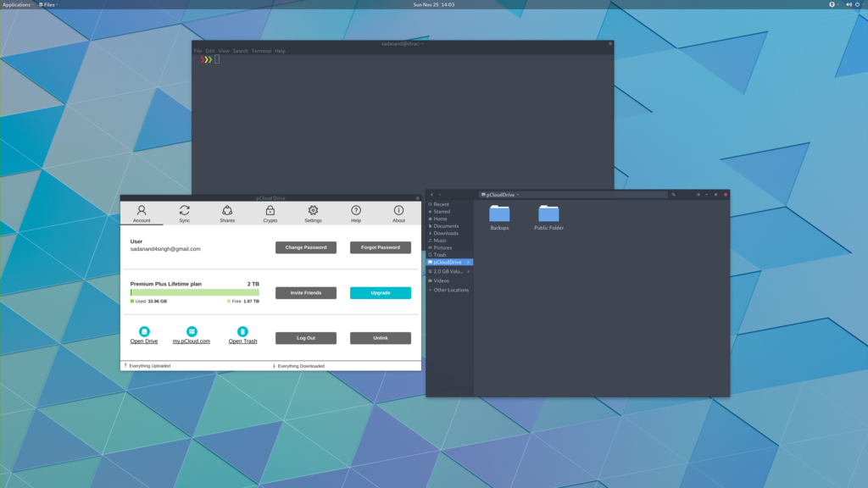Image resolution: width=868 pixels, height=488 pixels.
Task: Open the Account tab in pCloud Drive
Action: pyautogui.click(x=142, y=213)
